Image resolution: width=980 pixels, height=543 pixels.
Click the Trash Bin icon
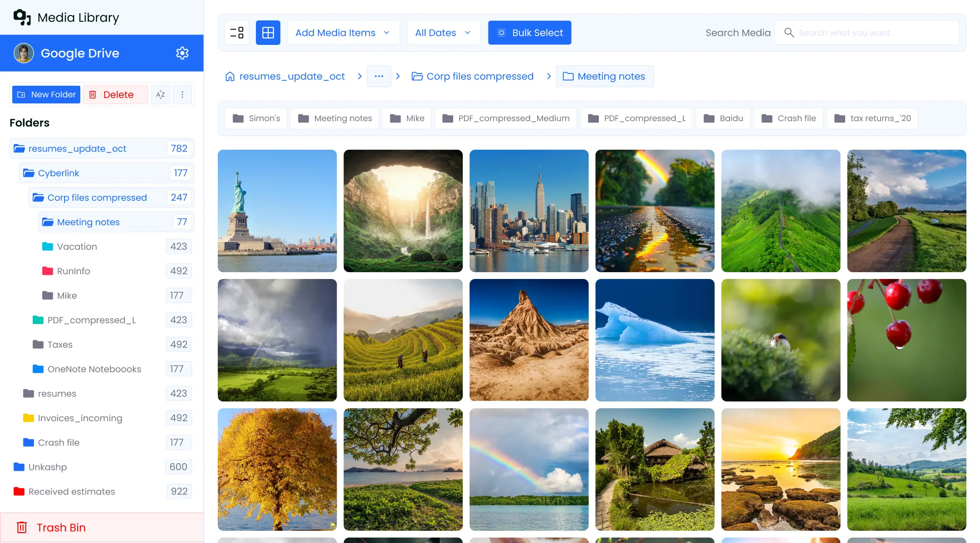(22, 528)
